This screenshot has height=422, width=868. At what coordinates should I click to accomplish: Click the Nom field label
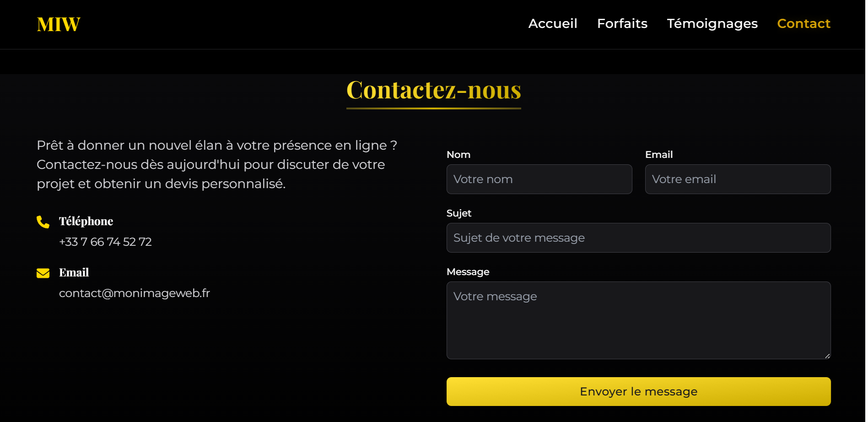[x=458, y=155]
